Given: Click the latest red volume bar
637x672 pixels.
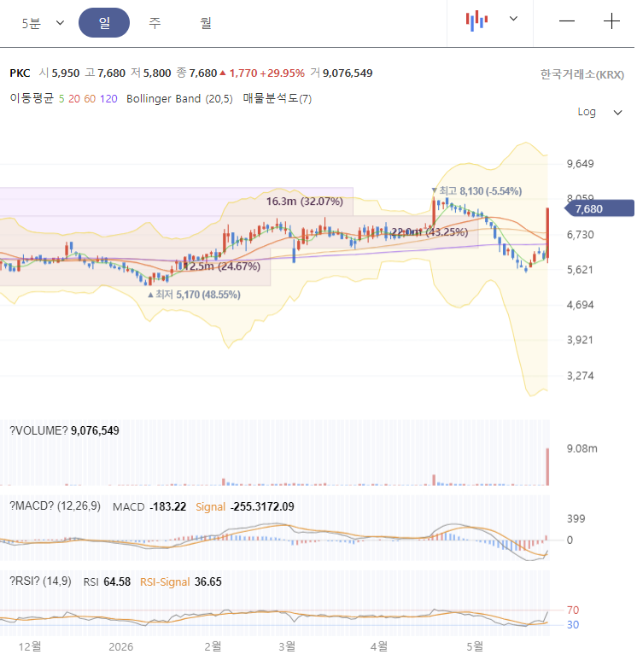Looking at the screenshot, I should [547, 467].
